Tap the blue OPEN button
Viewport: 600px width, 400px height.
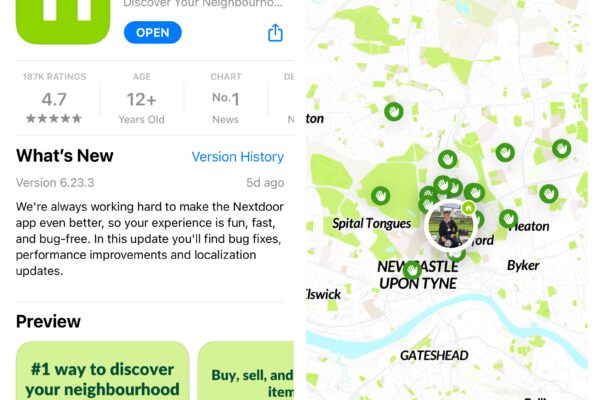click(153, 33)
